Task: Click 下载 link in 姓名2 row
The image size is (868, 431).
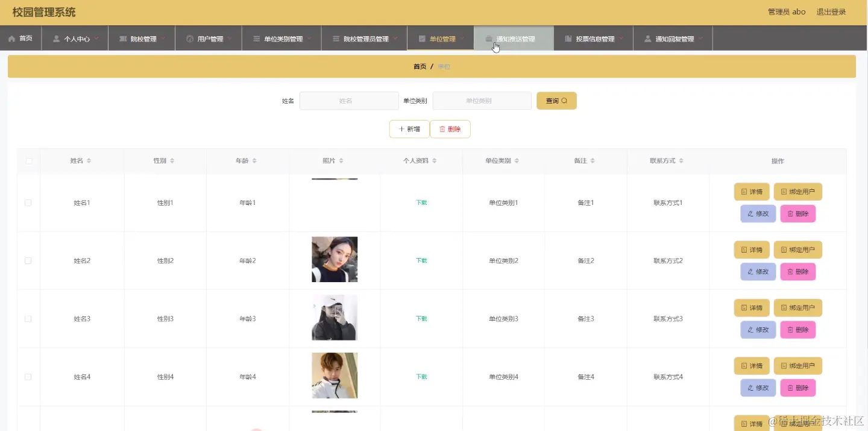Action: pos(421,260)
